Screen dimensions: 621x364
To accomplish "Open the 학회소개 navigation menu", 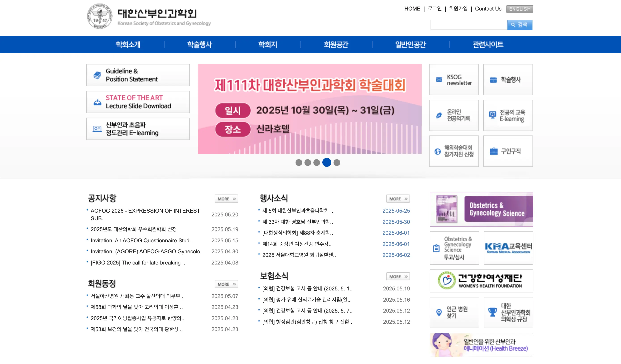I will tap(128, 45).
